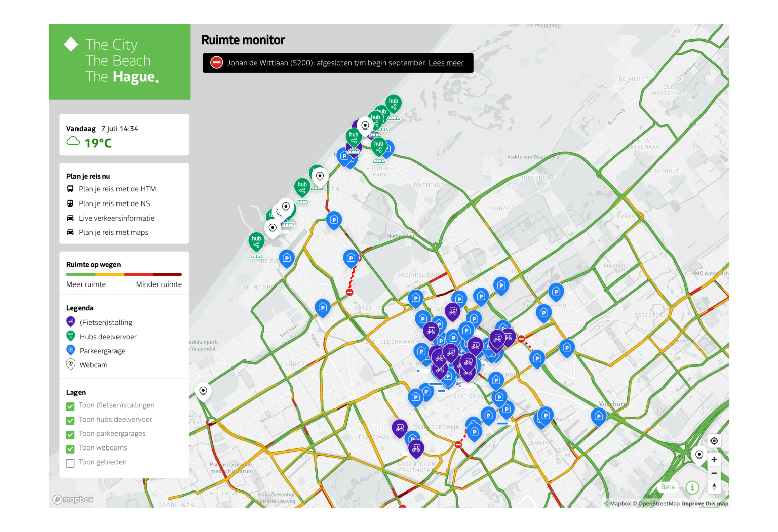Zoom out with the minus button
The width and height of the screenshot is (778, 532).
click(x=714, y=473)
